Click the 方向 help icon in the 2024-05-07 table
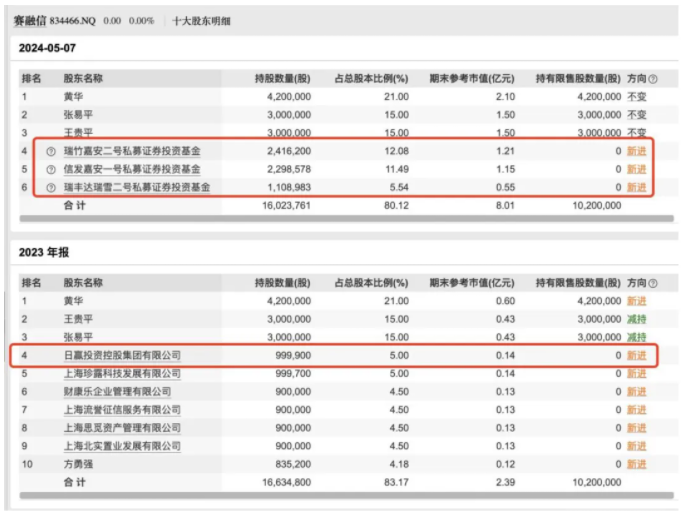The height and width of the screenshot is (511, 686). coord(653,79)
